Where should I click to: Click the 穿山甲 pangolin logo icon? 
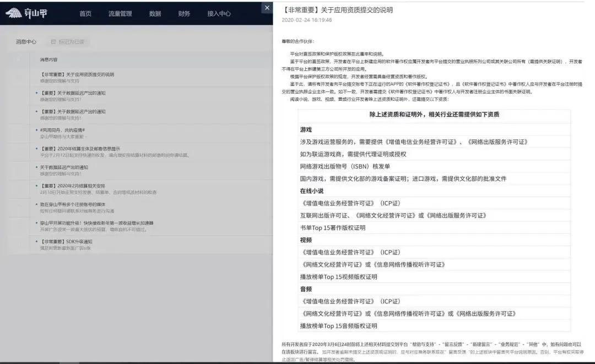[x=15, y=13]
